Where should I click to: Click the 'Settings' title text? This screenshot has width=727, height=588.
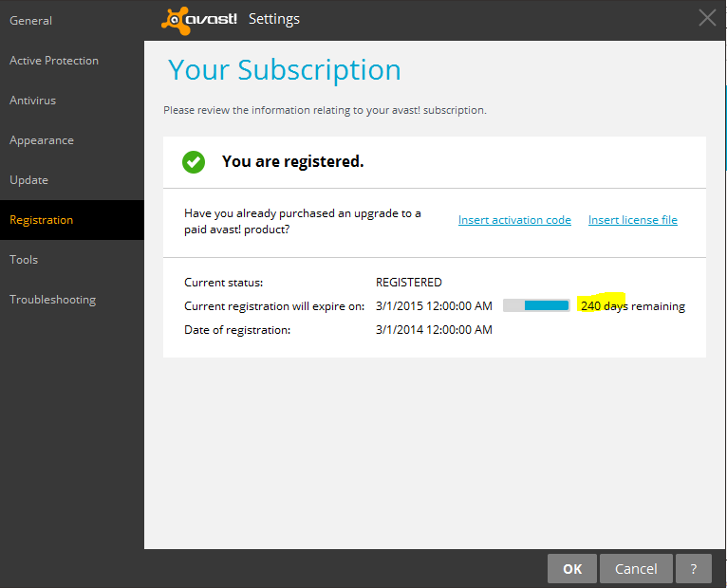274,19
